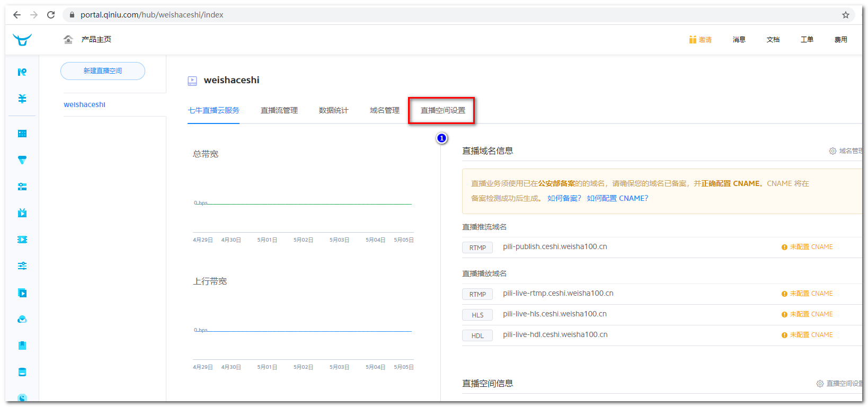
Task: Open the database cylinder sidebar icon
Action: 22,372
